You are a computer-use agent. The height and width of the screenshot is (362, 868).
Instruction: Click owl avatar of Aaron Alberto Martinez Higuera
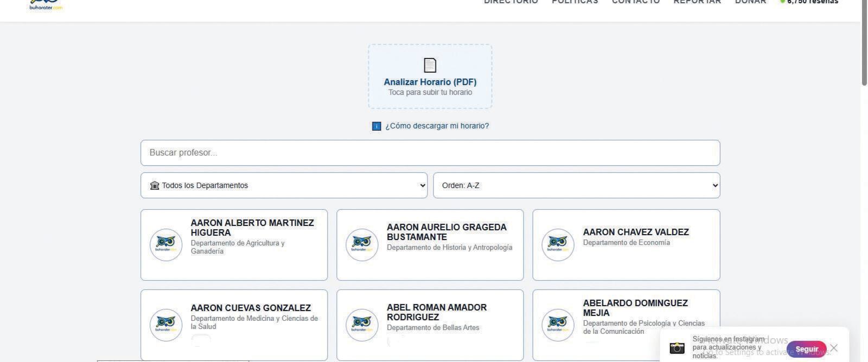[166, 245]
